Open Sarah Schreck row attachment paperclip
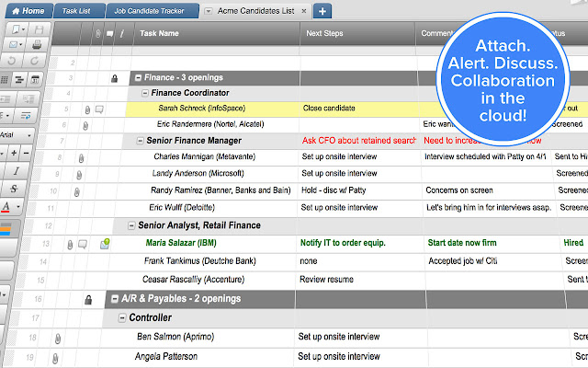This screenshot has width=588, height=368. (87, 109)
